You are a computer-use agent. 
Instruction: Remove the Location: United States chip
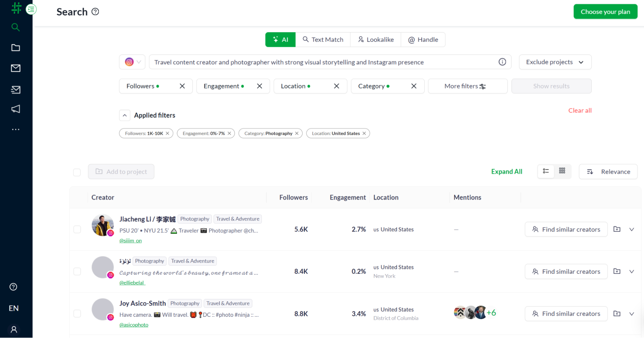pyautogui.click(x=364, y=133)
